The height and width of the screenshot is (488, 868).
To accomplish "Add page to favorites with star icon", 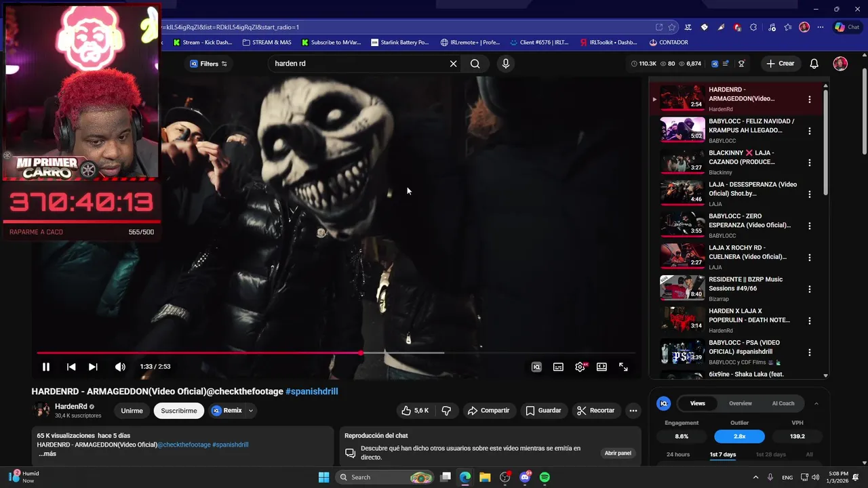I will click(672, 27).
